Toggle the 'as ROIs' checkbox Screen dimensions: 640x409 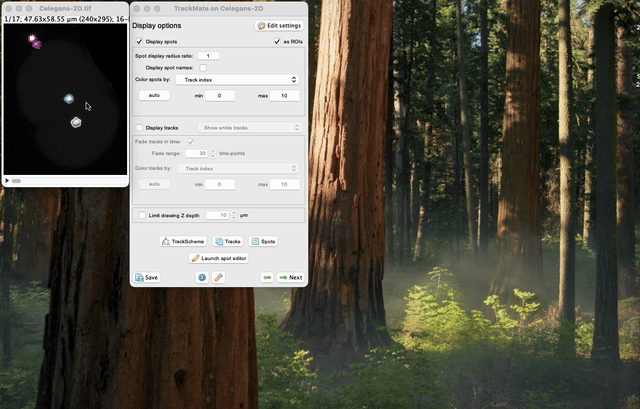tap(277, 42)
